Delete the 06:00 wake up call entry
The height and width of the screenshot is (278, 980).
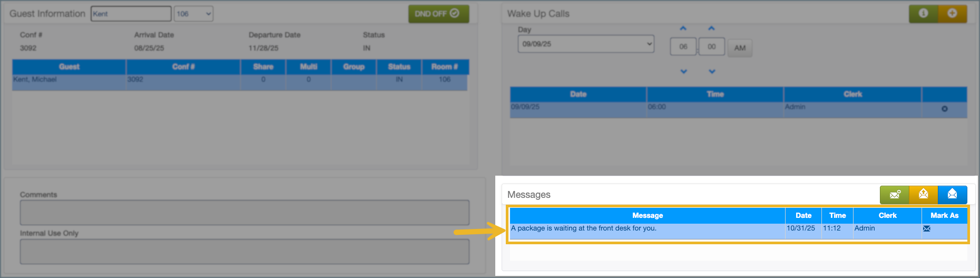(x=944, y=109)
